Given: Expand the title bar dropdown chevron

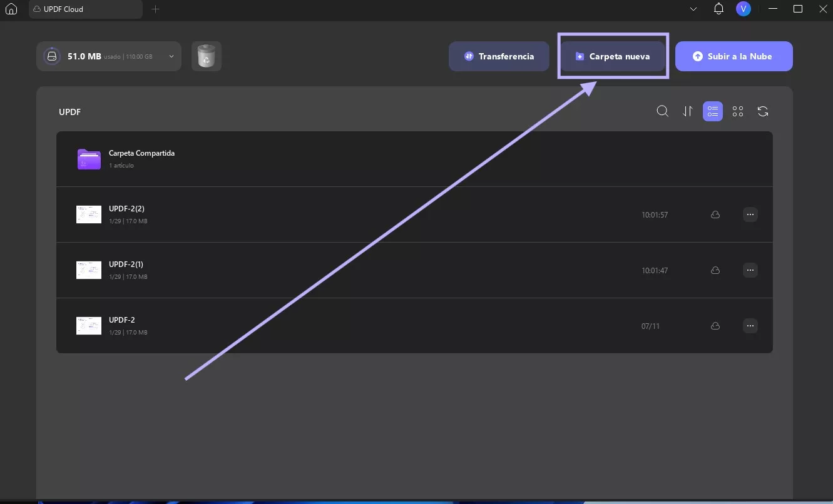Looking at the screenshot, I should click(x=693, y=9).
